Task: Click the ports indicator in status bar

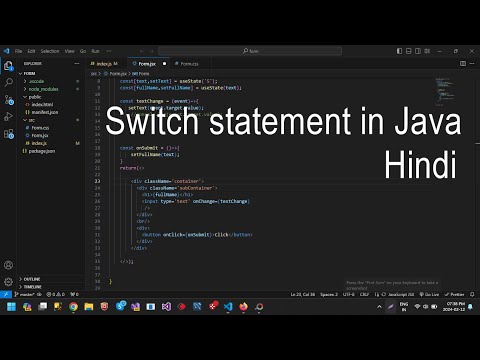Action: (x=74, y=294)
